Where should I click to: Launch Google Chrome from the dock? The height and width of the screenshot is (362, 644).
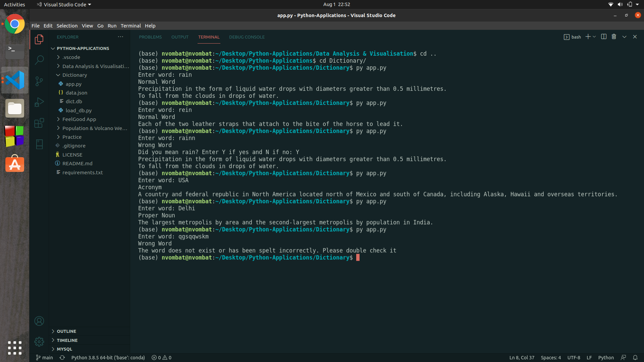pos(14,24)
